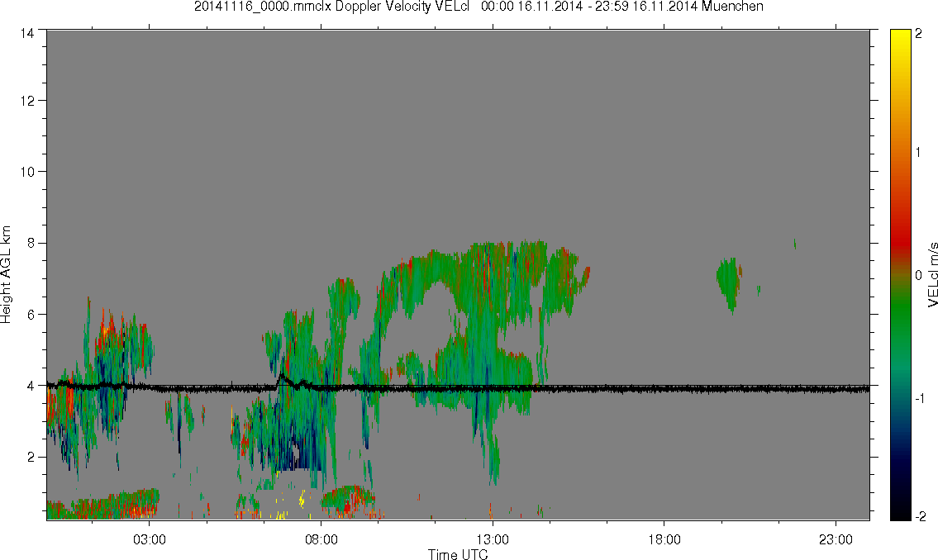Click the colorbar value 0
938x560 pixels.
tap(918, 276)
